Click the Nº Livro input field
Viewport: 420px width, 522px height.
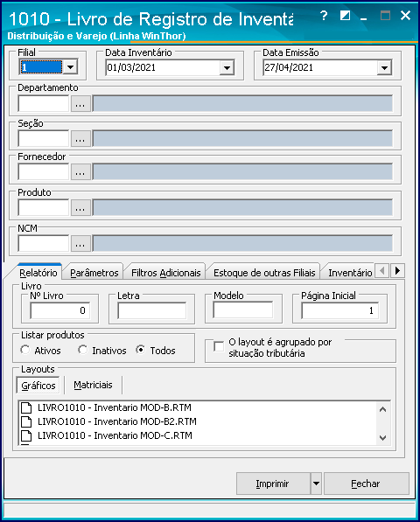[60, 310]
